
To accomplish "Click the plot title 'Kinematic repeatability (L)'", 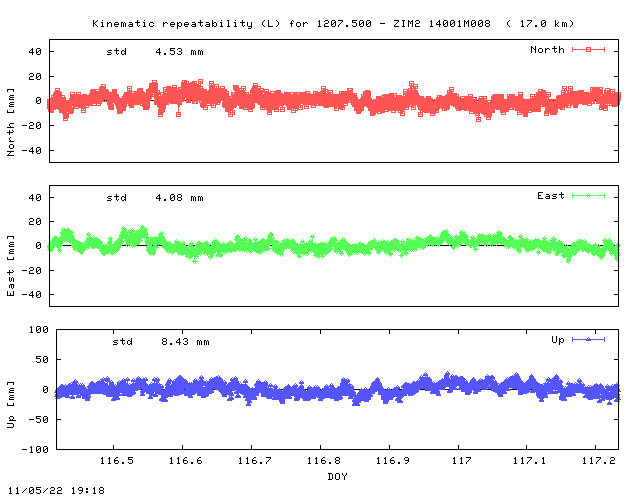I will (186, 24).
